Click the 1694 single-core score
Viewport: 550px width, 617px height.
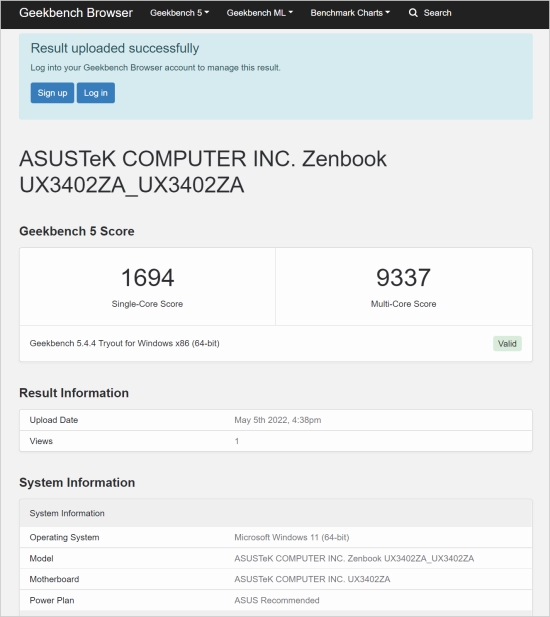(x=148, y=277)
